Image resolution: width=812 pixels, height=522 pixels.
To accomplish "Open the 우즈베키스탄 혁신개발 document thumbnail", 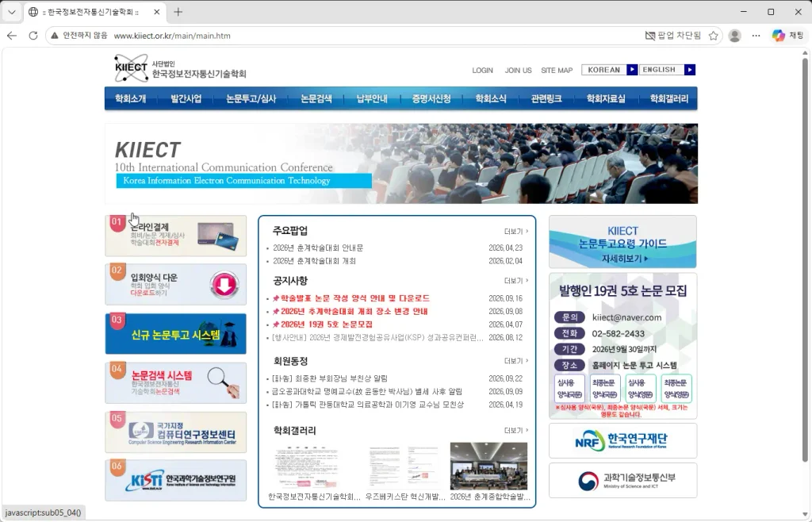I will (404, 466).
